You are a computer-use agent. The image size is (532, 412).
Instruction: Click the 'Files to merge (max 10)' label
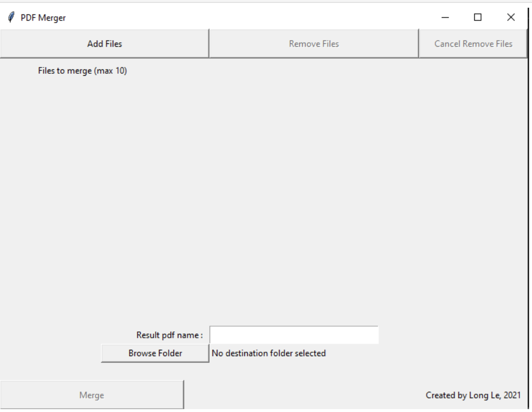82,70
